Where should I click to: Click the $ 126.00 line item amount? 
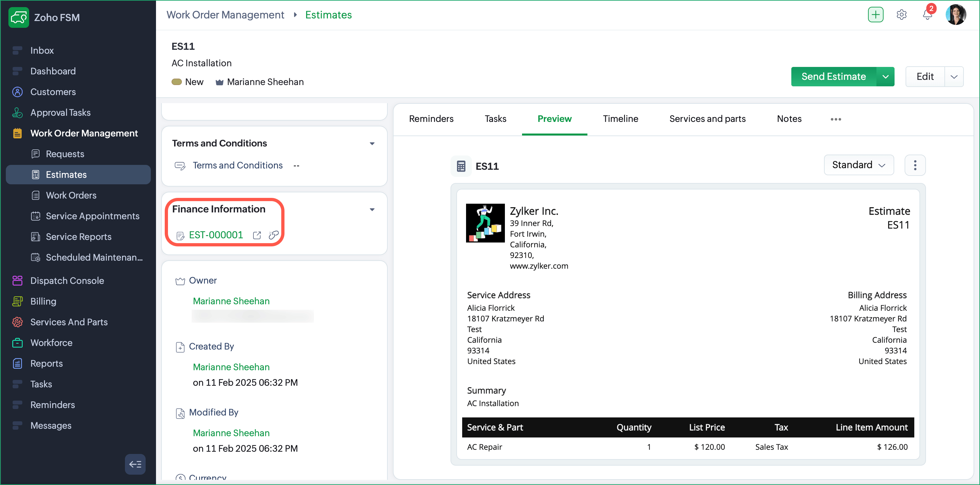[x=892, y=447]
